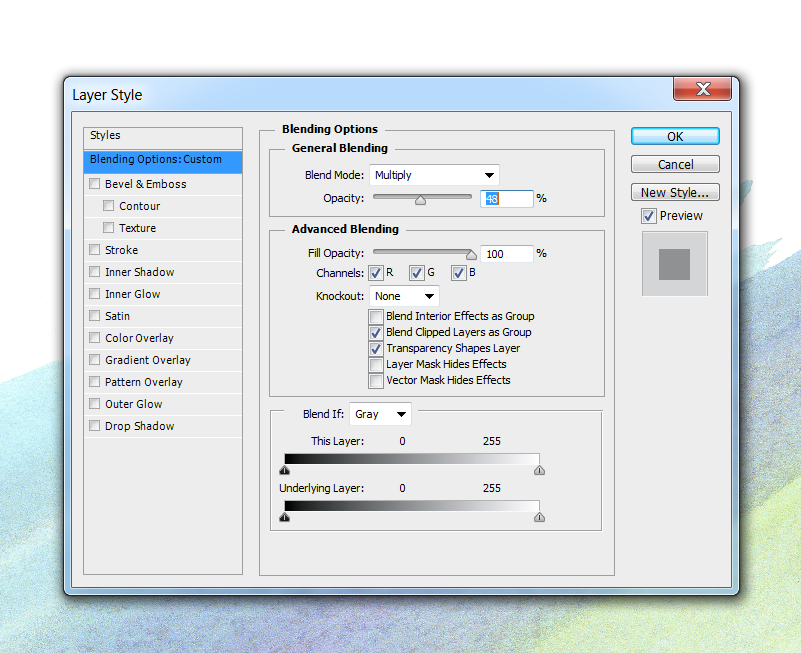The image size is (801, 653).
Task: Click Underlying Layer white point slider handle
Action: tap(539, 517)
